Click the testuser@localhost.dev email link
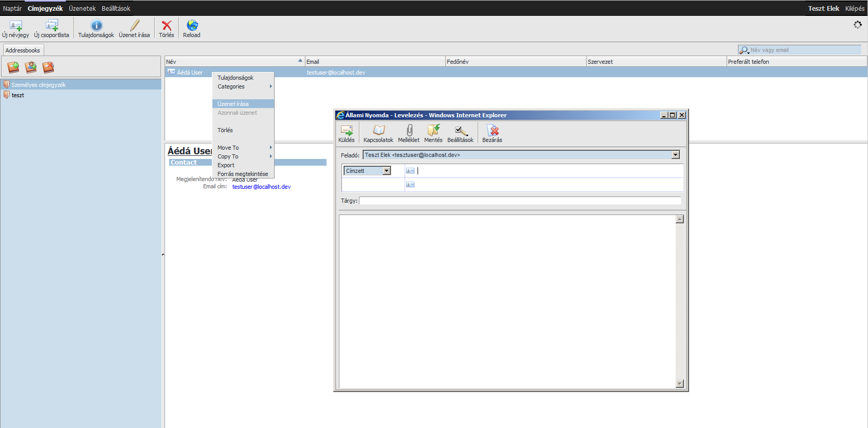868x428 pixels. click(x=261, y=187)
